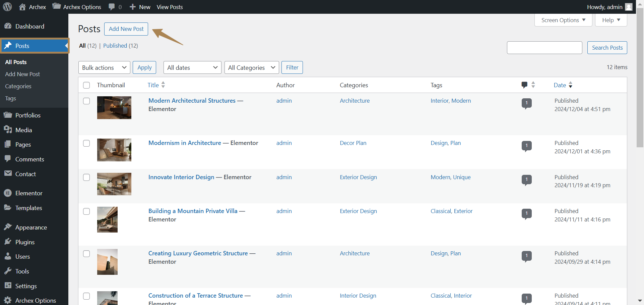
Task: Open the All Posts submenu item
Action: (x=16, y=62)
